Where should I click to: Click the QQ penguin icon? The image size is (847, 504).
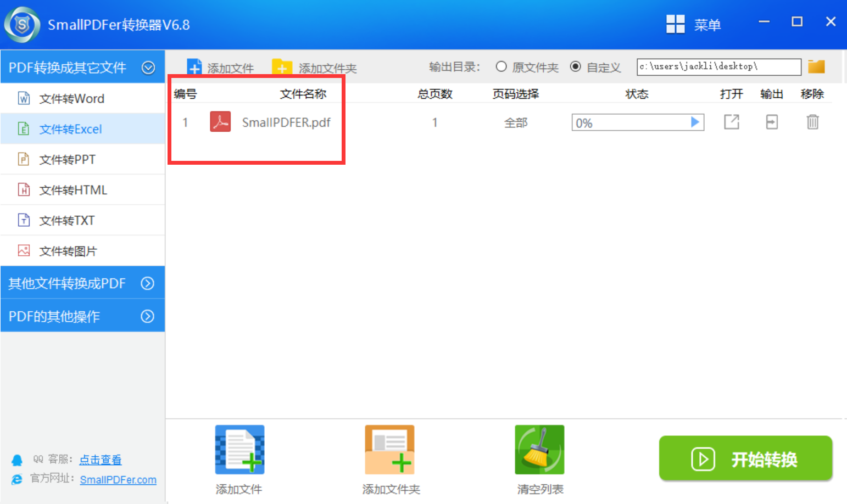click(x=17, y=460)
